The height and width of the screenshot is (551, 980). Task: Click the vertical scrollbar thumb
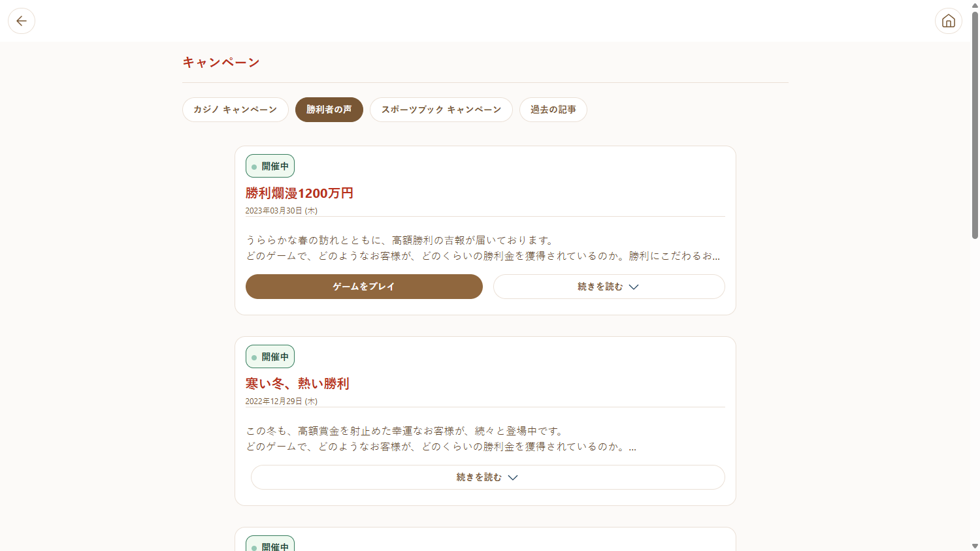pos(975,124)
